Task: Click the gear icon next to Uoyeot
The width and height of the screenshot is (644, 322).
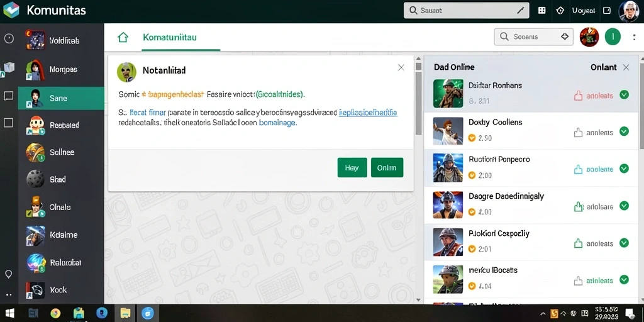Action: tap(560, 11)
